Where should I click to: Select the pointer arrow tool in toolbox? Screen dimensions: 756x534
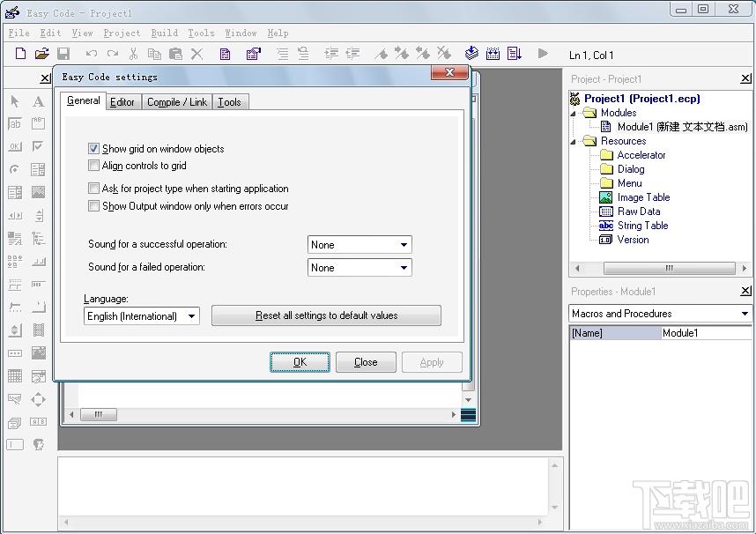coord(14,100)
